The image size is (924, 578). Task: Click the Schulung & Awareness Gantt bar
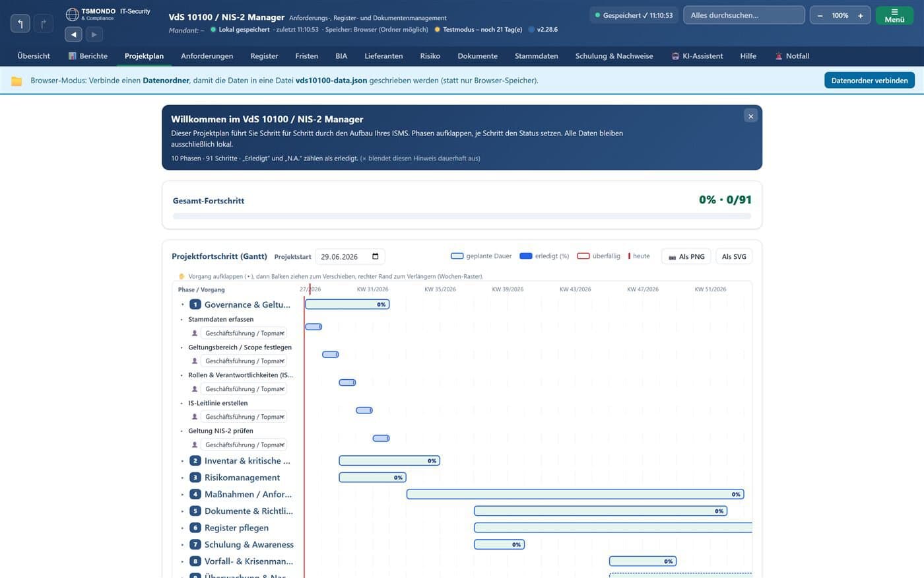(x=499, y=544)
